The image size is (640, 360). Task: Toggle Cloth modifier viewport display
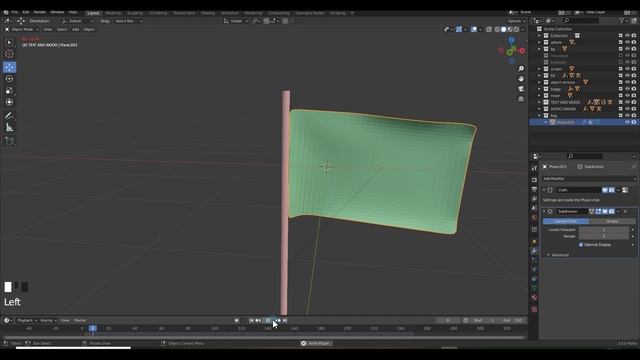pos(605,190)
